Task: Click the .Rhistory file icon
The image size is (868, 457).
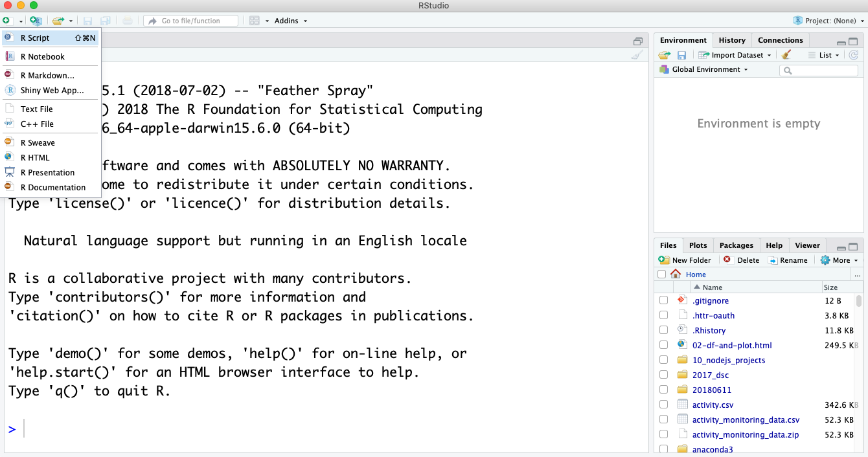Action: [x=682, y=330]
